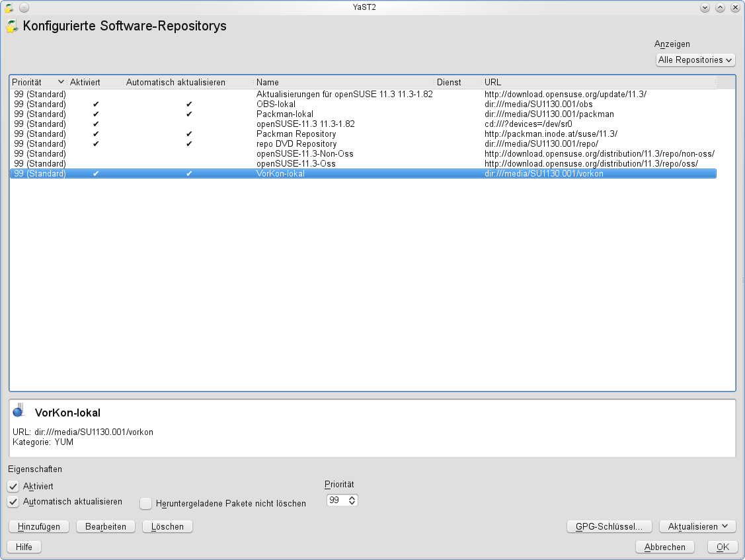The width and height of the screenshot is (745, 560).
Task: Sort by Dienst column header
Action: (x=458, y=82)
